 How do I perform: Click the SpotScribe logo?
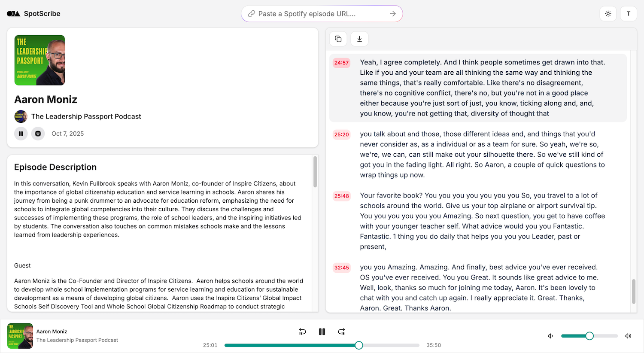point(33,14)
